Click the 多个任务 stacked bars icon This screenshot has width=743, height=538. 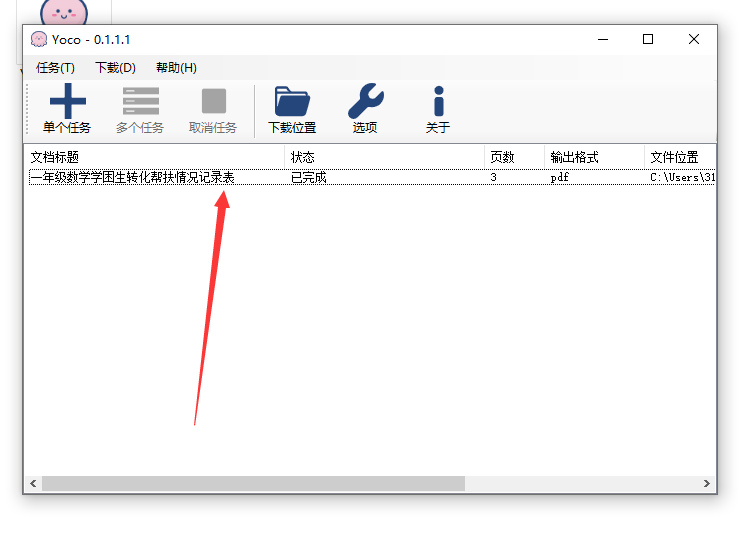pos(140,102)
